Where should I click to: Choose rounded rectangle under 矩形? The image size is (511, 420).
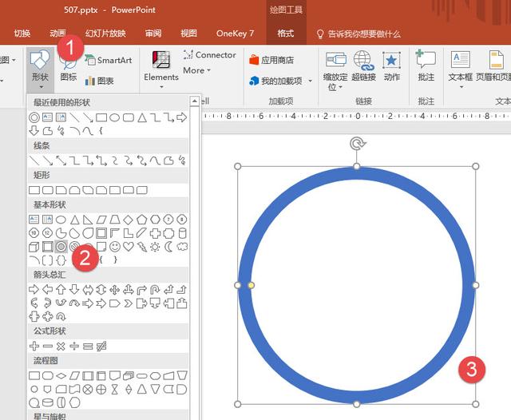48,190
